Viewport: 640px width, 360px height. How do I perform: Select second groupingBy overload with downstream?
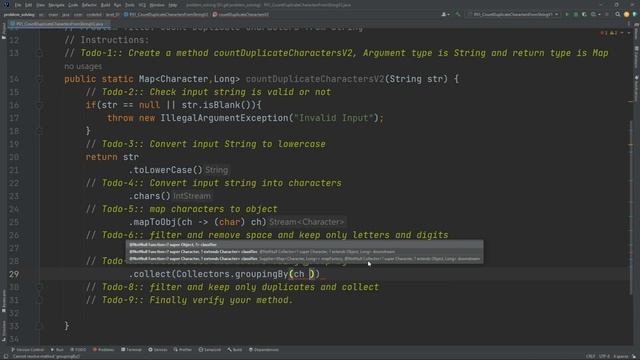304,251
